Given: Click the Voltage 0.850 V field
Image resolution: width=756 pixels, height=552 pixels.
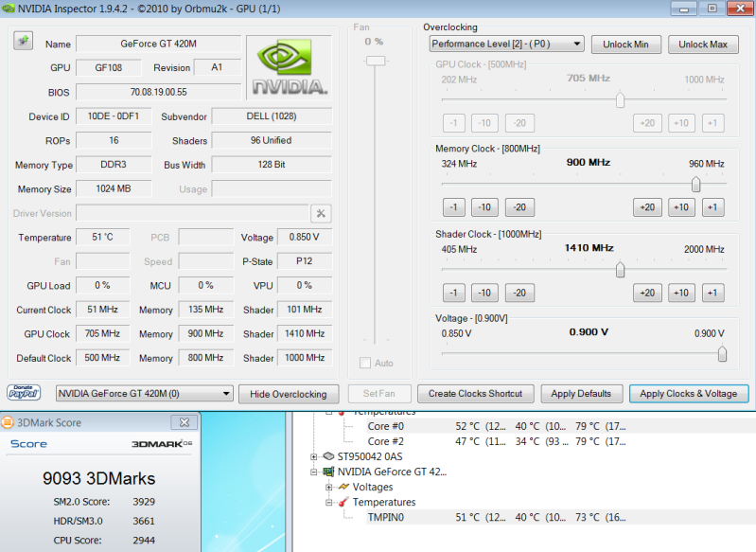Looking at the screenshot, I should point(305,237).
